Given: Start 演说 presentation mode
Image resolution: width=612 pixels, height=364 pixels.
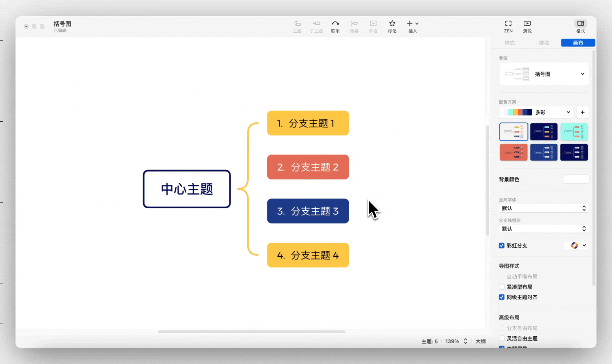Looking at the screenshot, I should point(527,26).
